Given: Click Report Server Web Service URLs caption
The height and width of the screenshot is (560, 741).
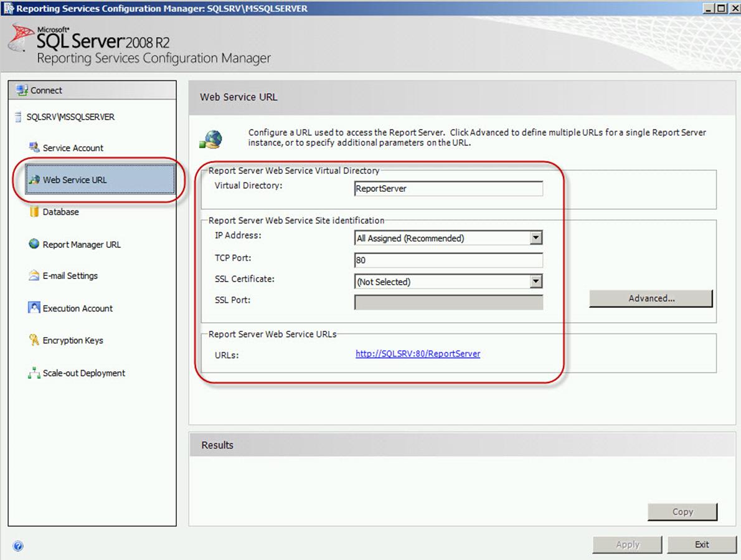Looking at the screenshot, I should coord(273,334).
